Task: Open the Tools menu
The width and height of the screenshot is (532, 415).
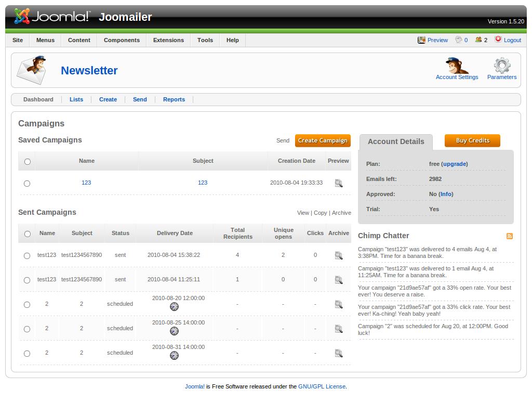Action: point(205,40)
